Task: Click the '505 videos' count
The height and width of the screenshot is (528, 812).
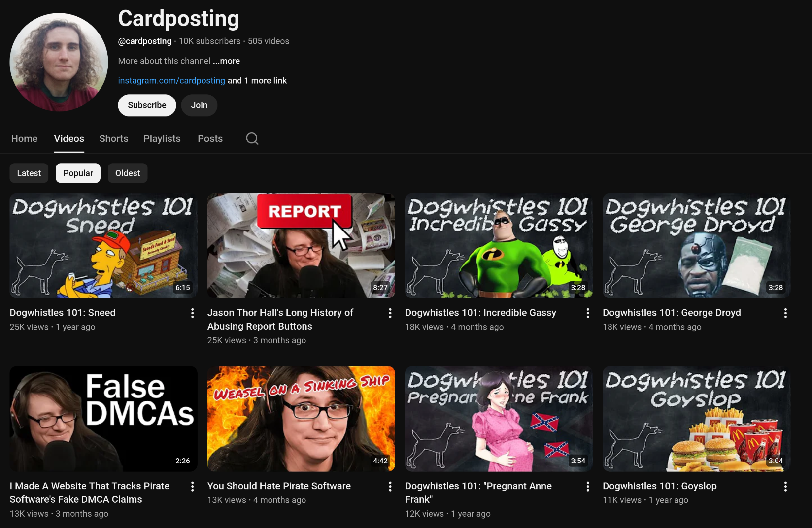Action: point(269,41)
